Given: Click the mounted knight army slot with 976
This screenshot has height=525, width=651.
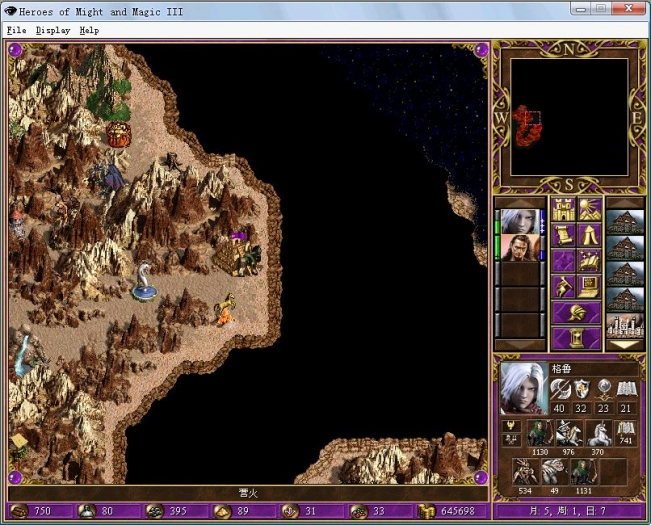Looking at the screenshot, I should (568, 433).
